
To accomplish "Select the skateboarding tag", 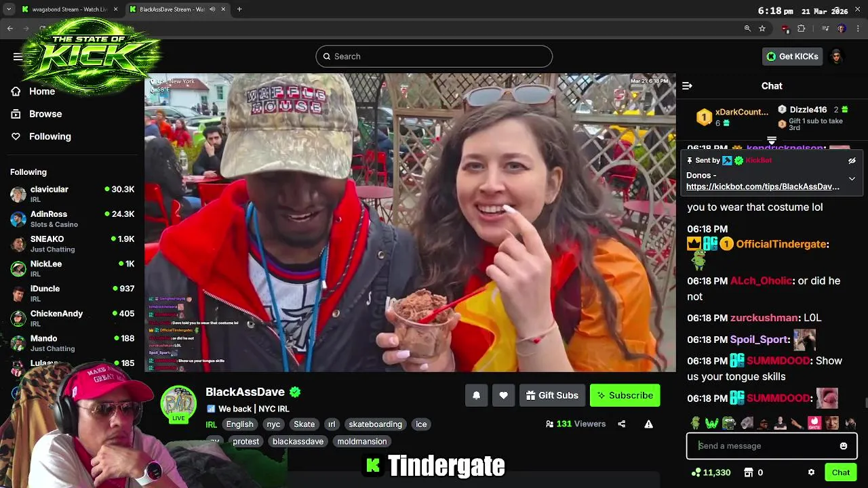I will click(x=375, y=424).
